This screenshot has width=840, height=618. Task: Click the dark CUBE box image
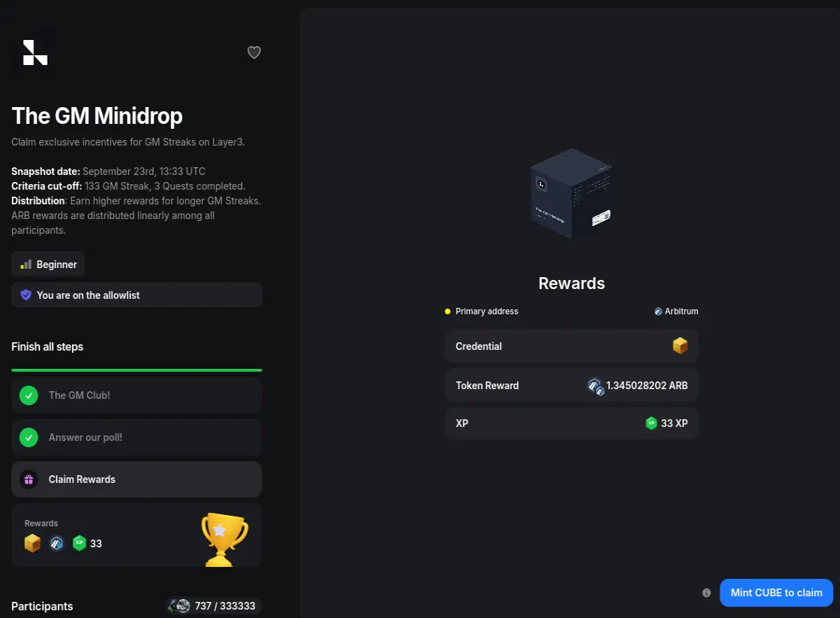(x=571, y=194)
